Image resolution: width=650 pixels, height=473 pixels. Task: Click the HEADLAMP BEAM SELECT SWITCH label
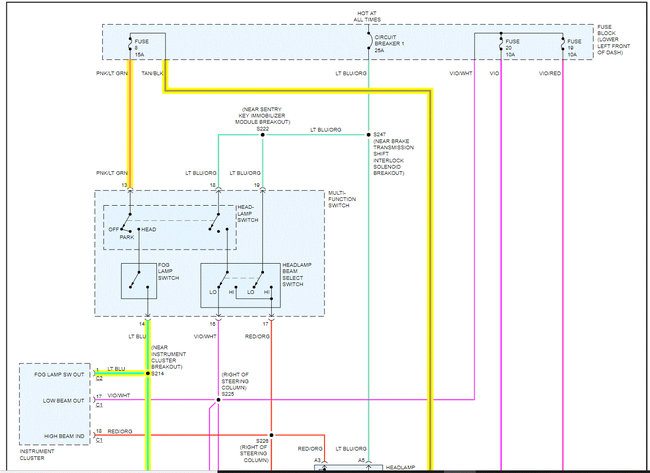click(297, 274)
